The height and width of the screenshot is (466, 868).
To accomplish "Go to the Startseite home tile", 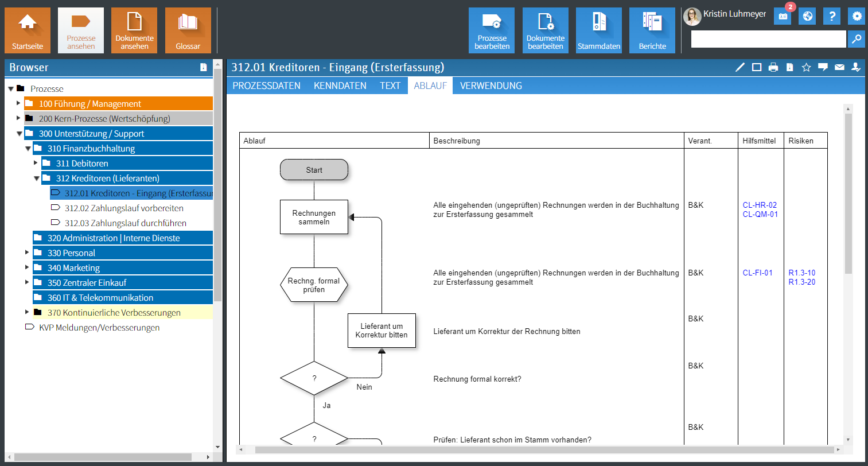I will tap(28, 30).
